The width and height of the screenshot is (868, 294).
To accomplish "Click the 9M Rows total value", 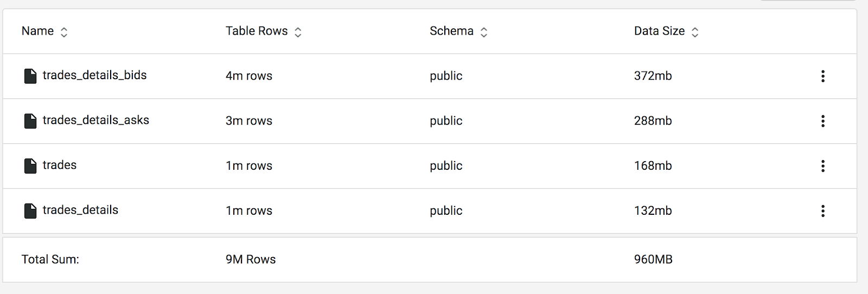I will click(x=251, y=260).
